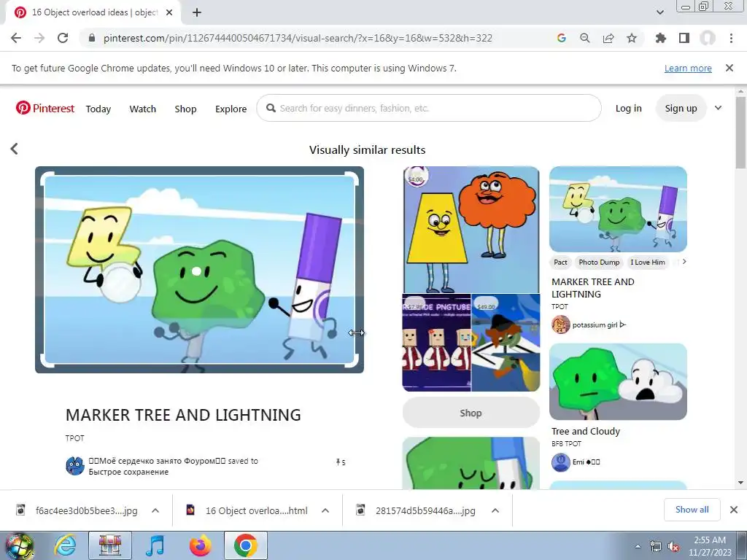Viewport: 747px width, 560px height.
Task: Select the Photo Dump tag chip
Action: tap(599, 262)
